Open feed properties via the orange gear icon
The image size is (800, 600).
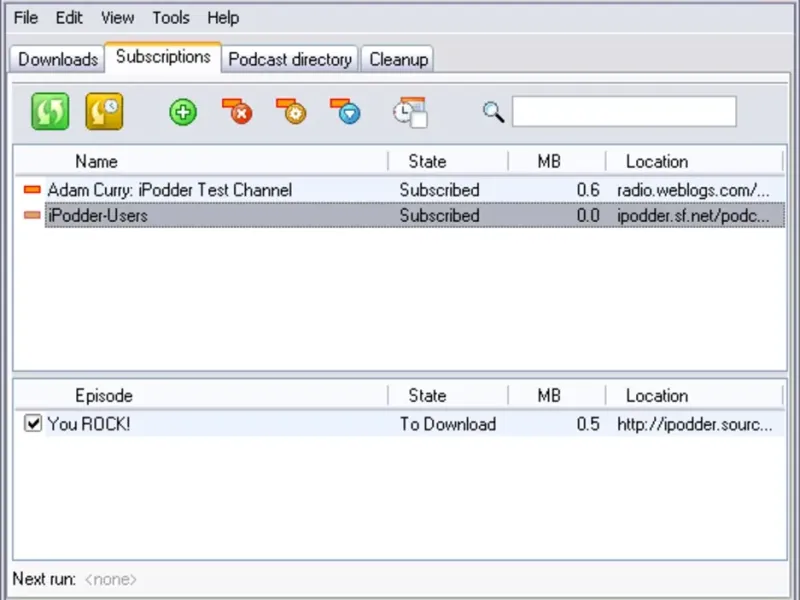tap(291, 111)
